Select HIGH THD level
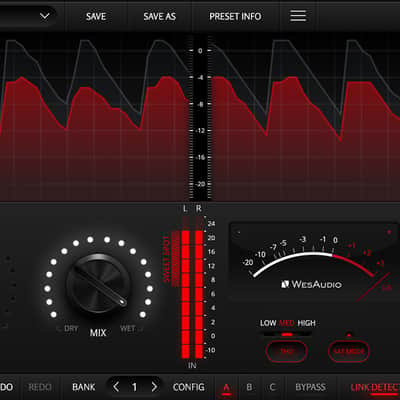This screenshot has height=400, width=400. tap(306, 323)
